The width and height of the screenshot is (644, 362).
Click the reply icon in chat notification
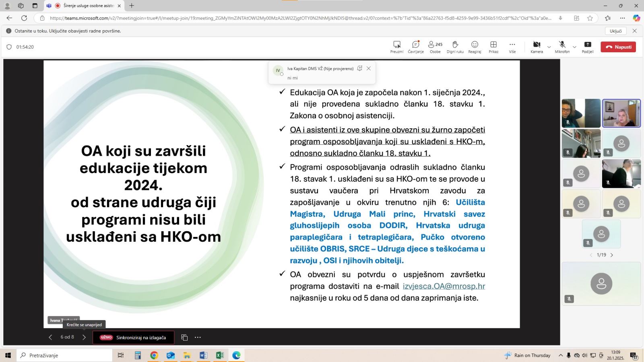[359, 68]
